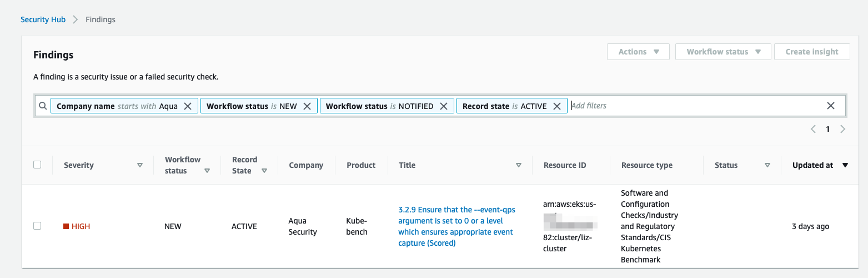This screenshot has height=278, width=868.
Task: Go to previous results page arrow
Action: [813, 129]
